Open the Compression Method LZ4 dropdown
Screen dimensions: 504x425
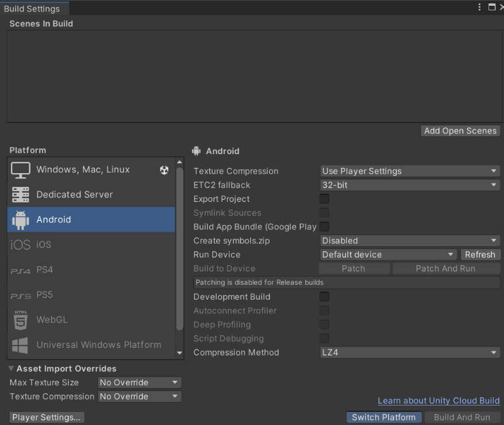(410, 353)
